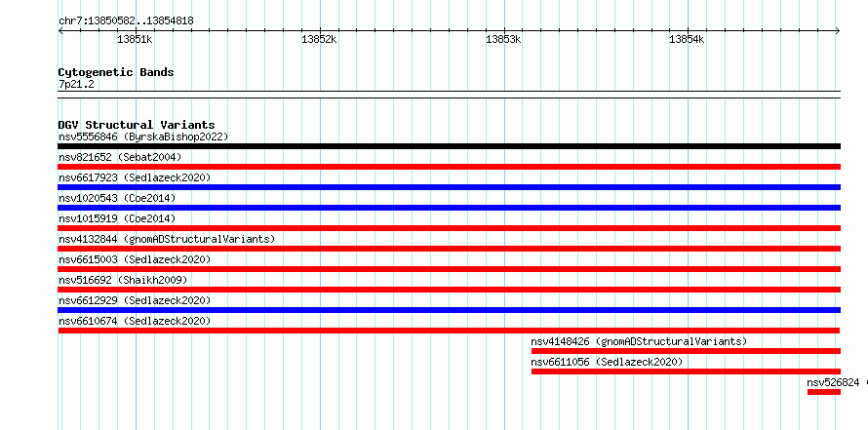Click the red nsv6615003 variant bar

click(x=449, y=269)
